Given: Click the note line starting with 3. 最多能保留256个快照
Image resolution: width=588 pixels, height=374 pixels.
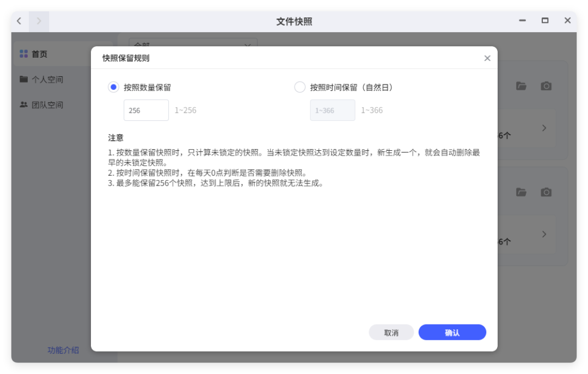Looking at the screenshot, I should click(216, 183).
